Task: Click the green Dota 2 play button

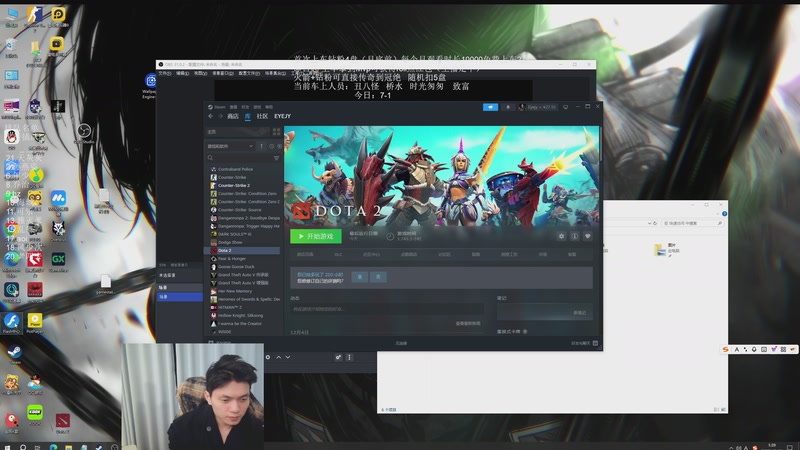Action: point(316,236)
